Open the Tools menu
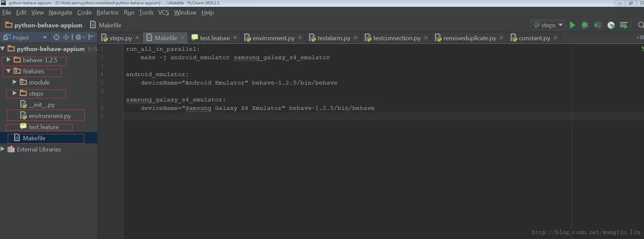644x239 pixels. coord(146,13)
